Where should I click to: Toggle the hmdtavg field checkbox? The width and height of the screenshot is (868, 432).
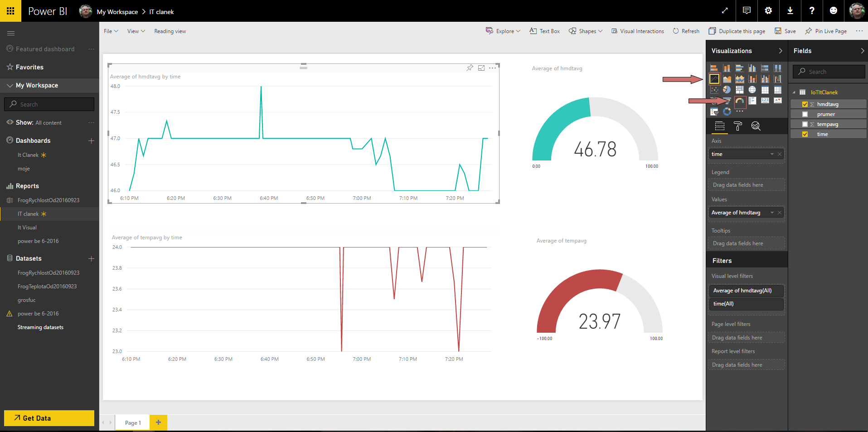pos(805,104)
